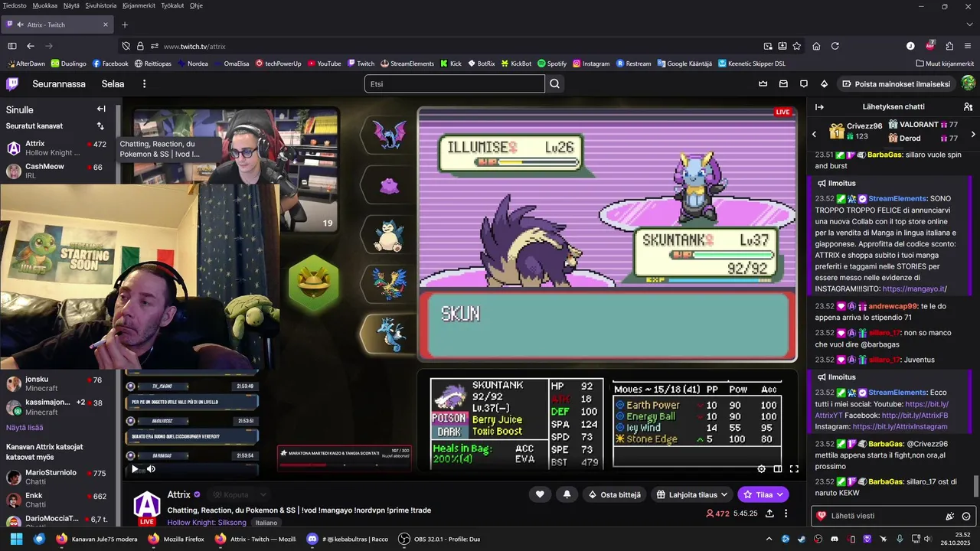Click the Osta bittejä button
Image resolution: width=980 pixels, height=551 pixels.
pyautogui.click(x=614, y=494)
